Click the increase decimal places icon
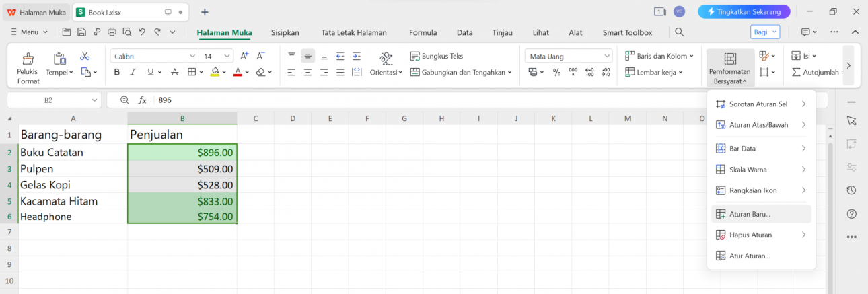Screen dimensions: 868x294 click(x=589, y=72)
